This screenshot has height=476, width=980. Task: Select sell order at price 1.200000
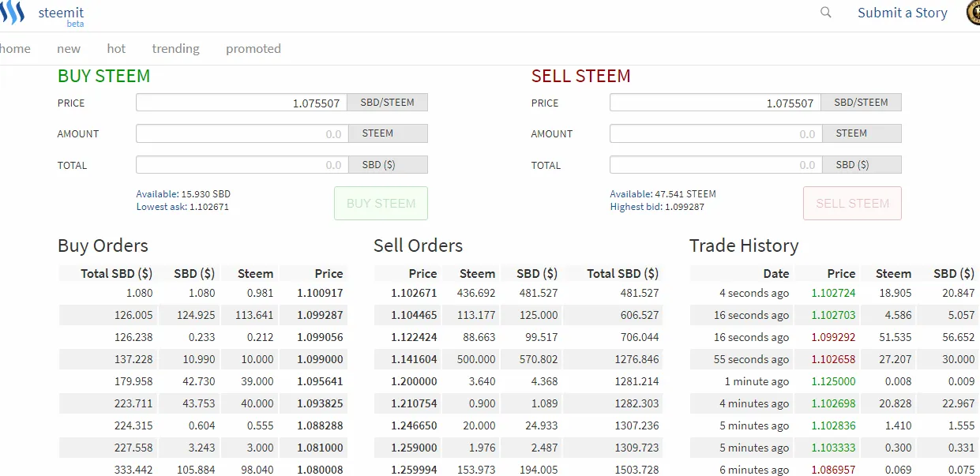[x=519, y=381]
